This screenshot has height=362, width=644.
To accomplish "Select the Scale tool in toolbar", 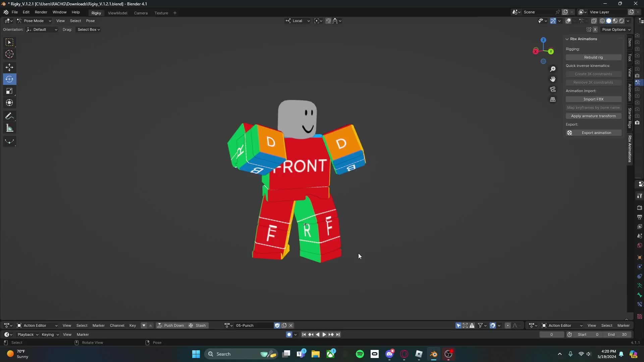I will pyautogui.click(x=9, y=91).
